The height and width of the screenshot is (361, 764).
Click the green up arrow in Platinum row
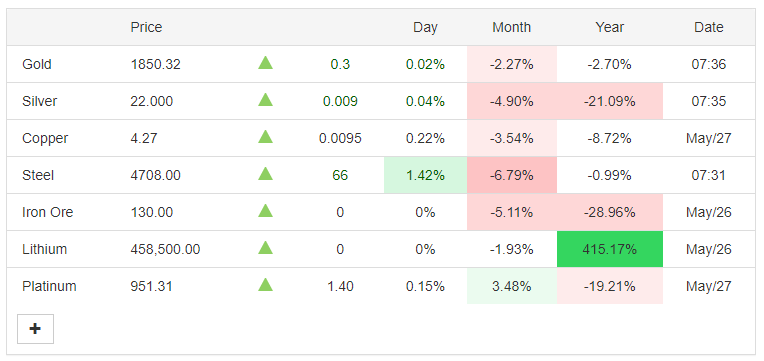point(265,285)
